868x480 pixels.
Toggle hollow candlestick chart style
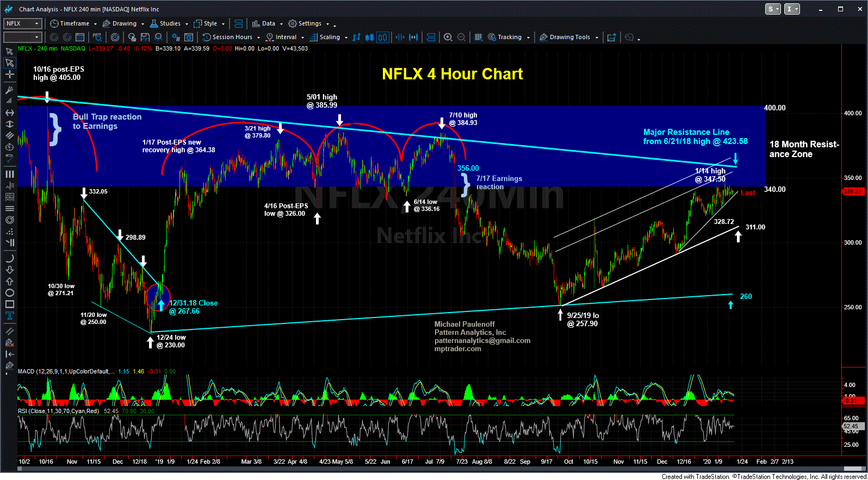(x=383, y=37)
